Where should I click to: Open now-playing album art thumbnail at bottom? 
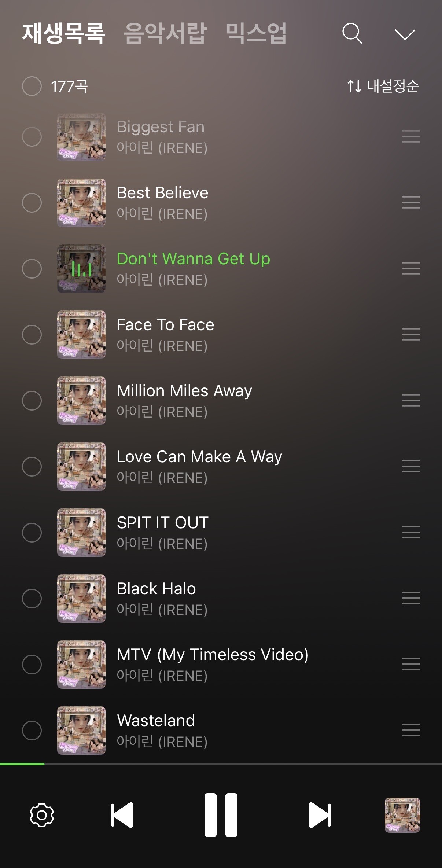tap(402, 815)
